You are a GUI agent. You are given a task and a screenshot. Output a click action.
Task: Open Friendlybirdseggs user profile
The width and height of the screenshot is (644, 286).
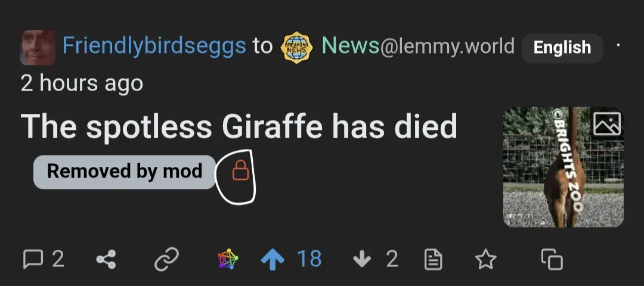coord(154,46)
